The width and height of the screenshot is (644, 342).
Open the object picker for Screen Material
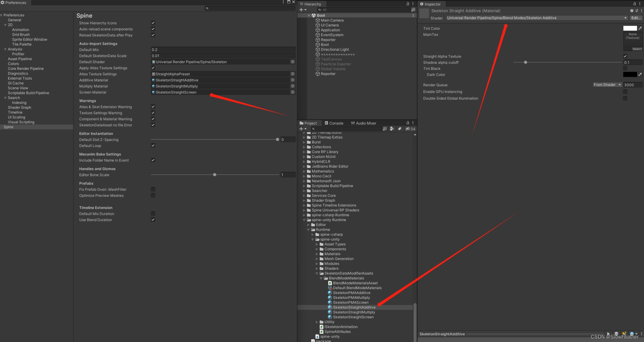coord(292,92)
